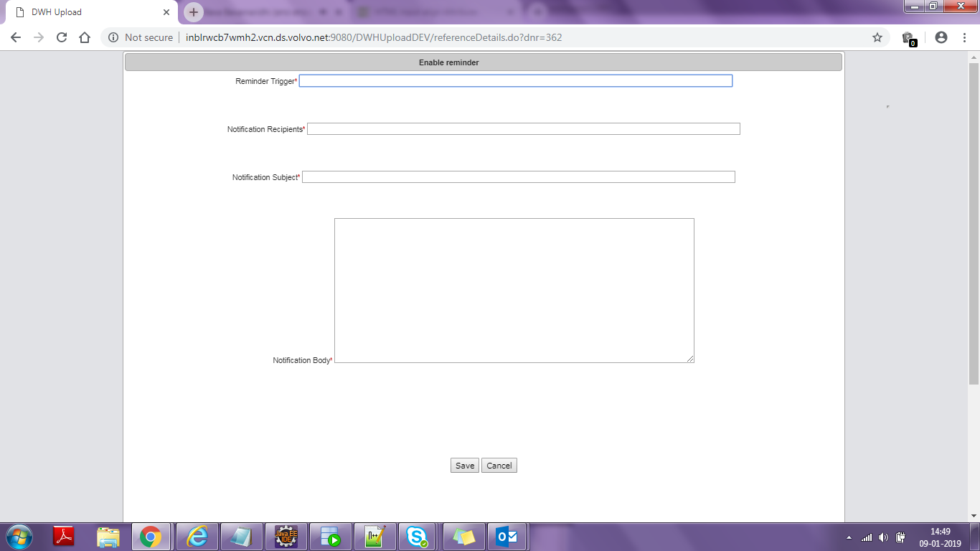Click the scrollbar down arrow

coord(974,516)
